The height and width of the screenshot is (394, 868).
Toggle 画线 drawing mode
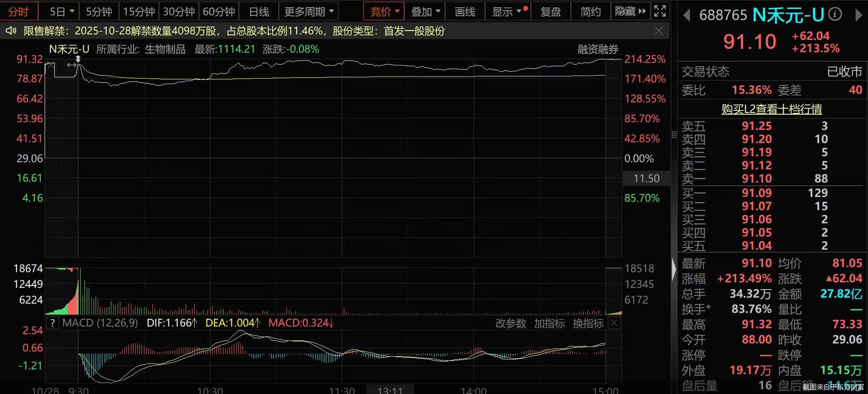[x=465, y=11]
